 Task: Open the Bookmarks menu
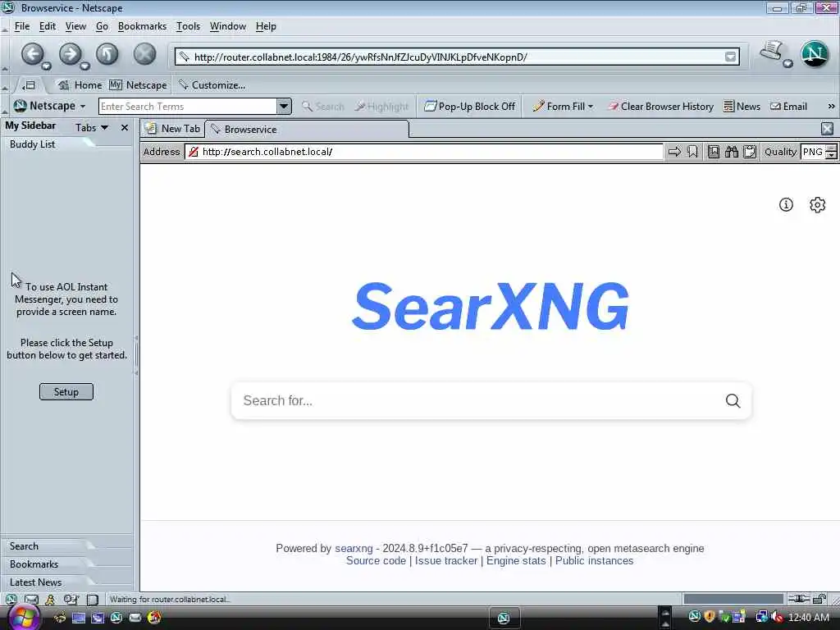[142, 26]
